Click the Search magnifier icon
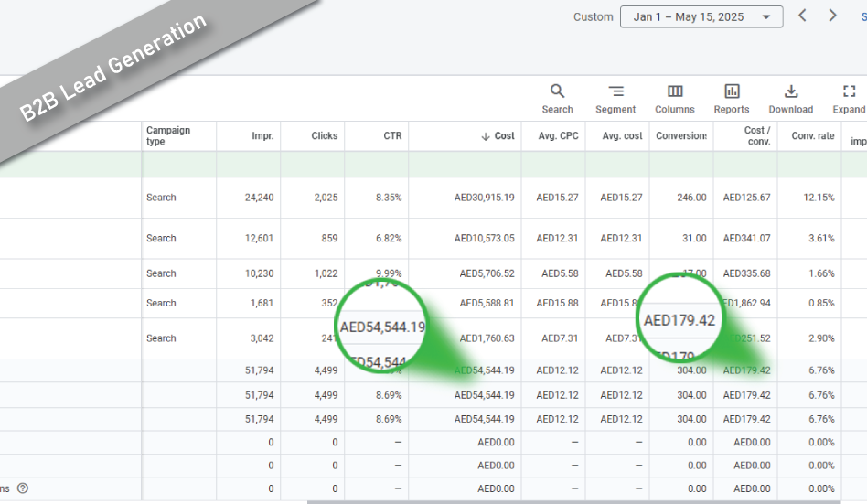The width and height of the screenshot is (867, 504). click(x=557, y=92)
